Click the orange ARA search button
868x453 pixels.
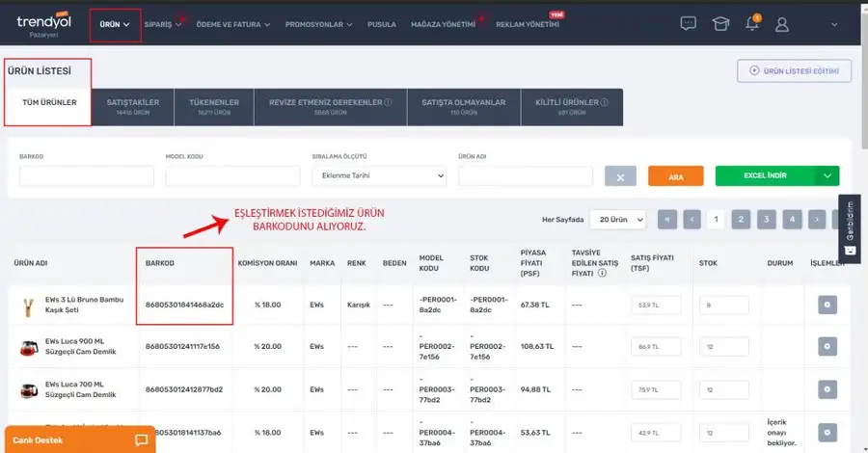pyautogui.click(x=675, y=176)
